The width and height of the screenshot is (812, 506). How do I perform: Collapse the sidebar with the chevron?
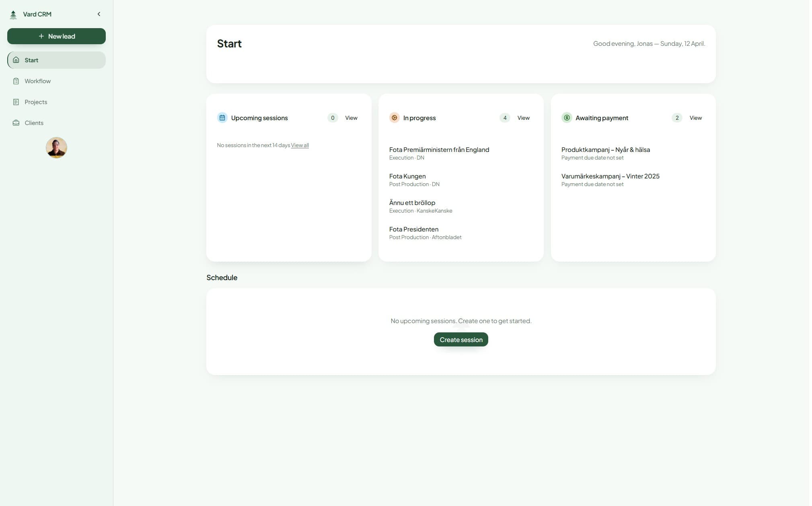[x=99, y=14]
